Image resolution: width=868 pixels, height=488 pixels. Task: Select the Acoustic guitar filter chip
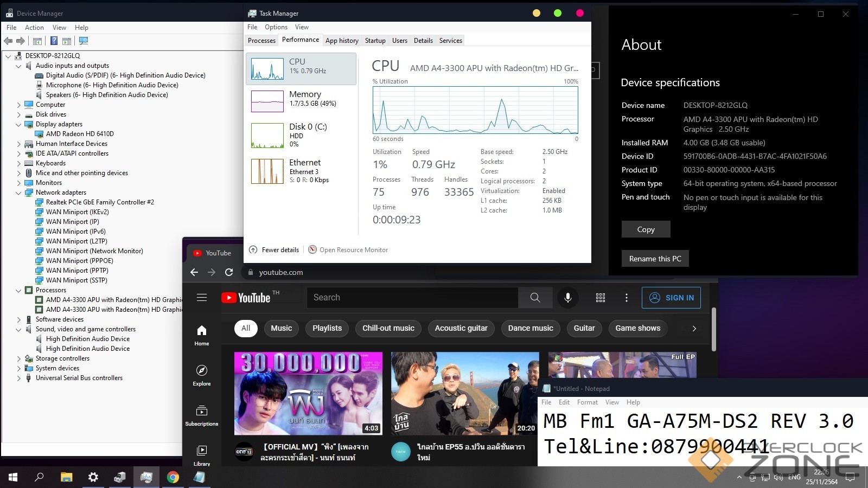pyautogui.click(x=461, y=328)
